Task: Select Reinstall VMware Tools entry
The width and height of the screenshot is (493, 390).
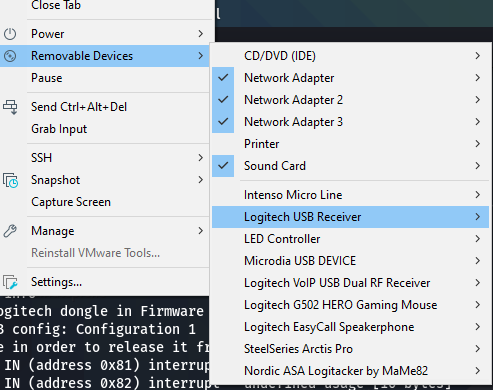Action: pyautogui.click(x=105, y=253)
